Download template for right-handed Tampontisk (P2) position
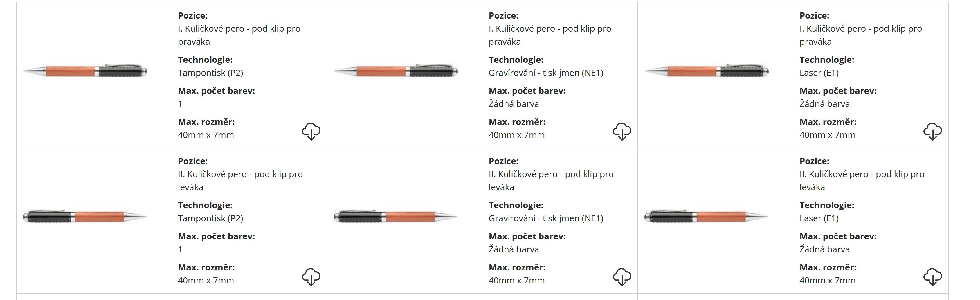Image resolution: width=980 pixels, height=300 pixels. 311,131
